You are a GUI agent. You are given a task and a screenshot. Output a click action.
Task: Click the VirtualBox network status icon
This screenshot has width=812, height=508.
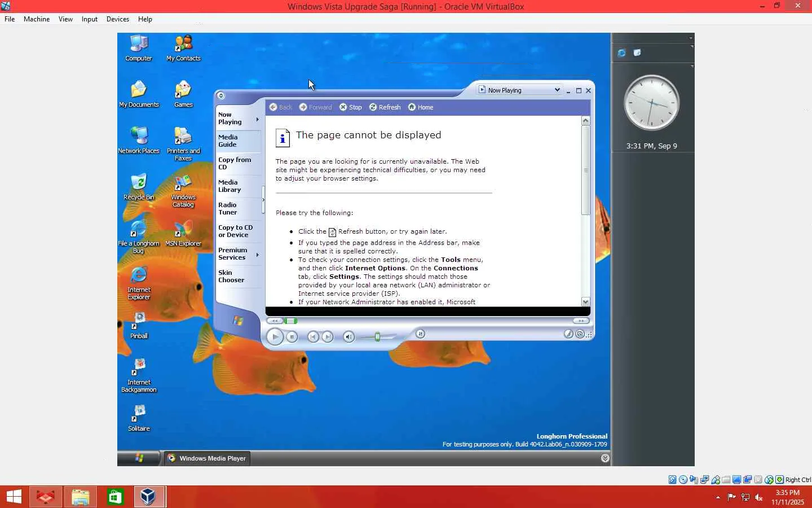(x=704, y=480)
